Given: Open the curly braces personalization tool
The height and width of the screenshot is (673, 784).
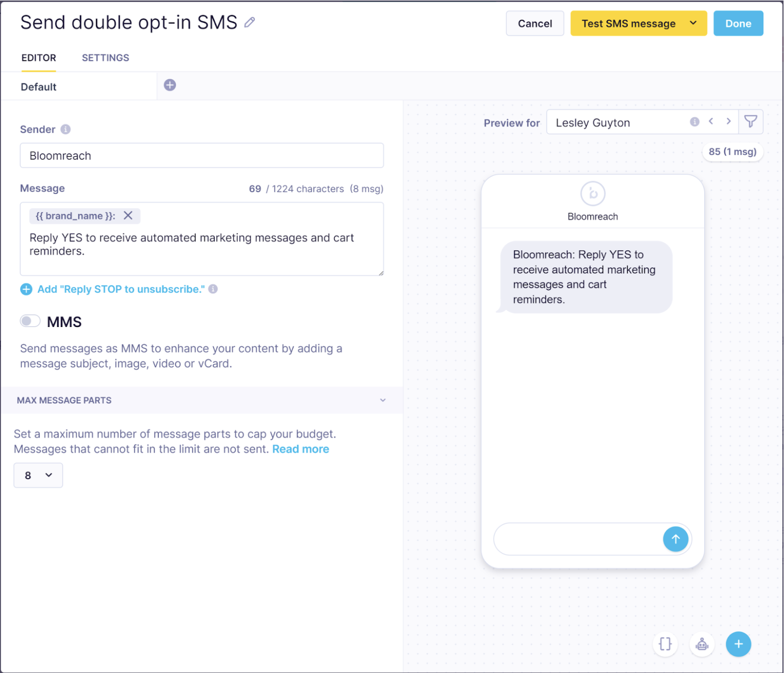Looking at the screenshot, I should (x=665, y=644).
